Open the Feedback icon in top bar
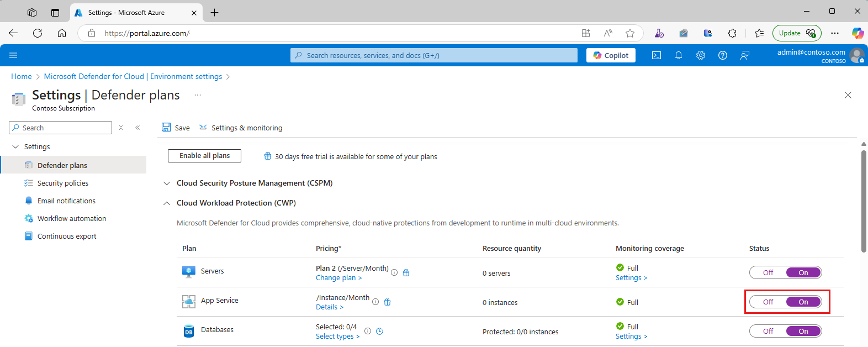Screen dimensions: 868x347 pos(745,55)
